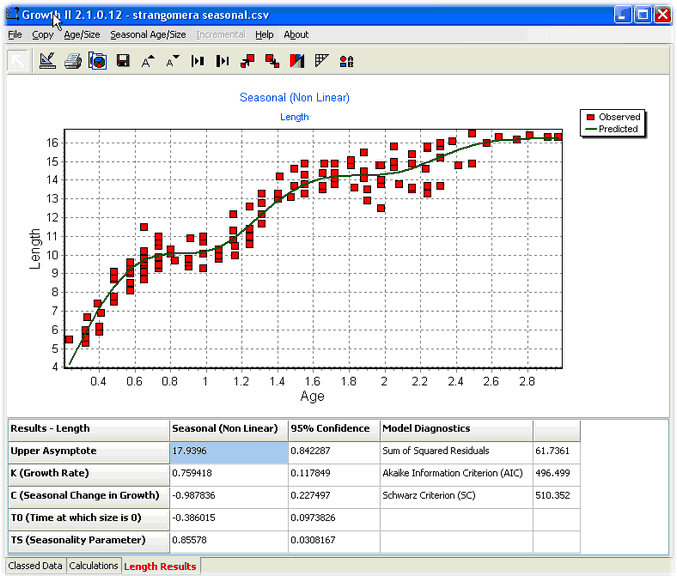Viewport: 677px width, 576px height.
Task: Toggle chart grid lines icon
Action: (x=322, y=60)
